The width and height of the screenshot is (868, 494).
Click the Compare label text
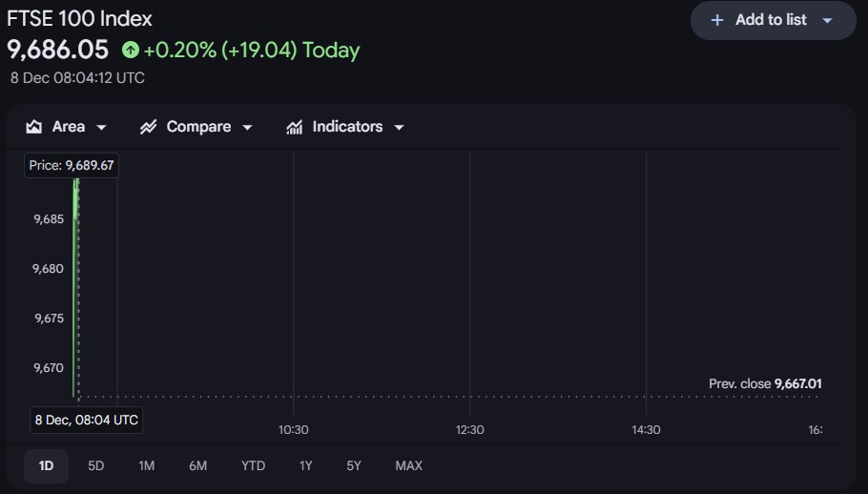(198, 127)
